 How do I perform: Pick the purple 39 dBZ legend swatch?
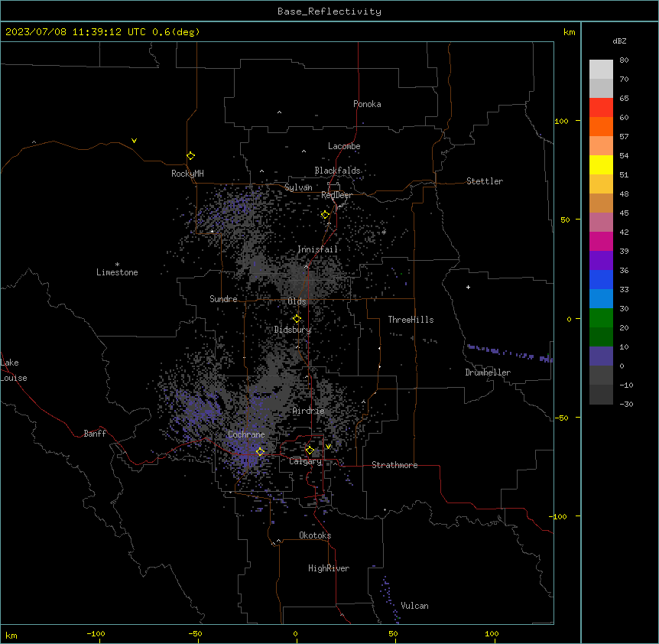point(601,261)
